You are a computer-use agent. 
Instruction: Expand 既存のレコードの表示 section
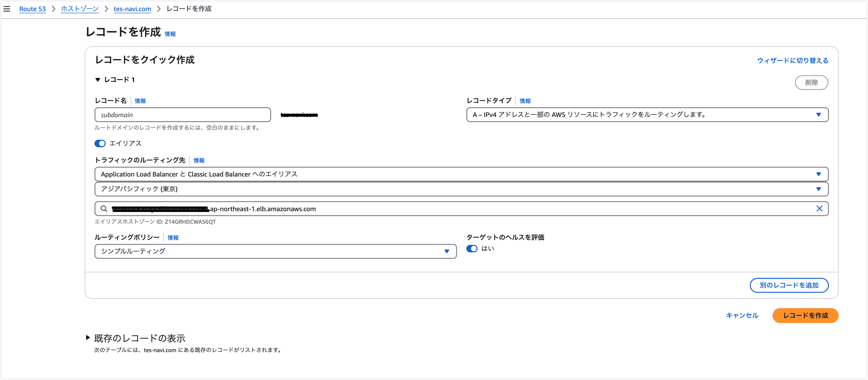point(88,338)
